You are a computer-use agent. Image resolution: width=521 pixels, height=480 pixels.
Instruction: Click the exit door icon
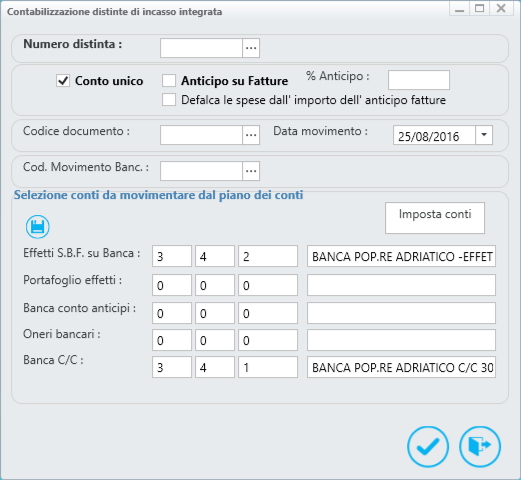tap(480, 447)
